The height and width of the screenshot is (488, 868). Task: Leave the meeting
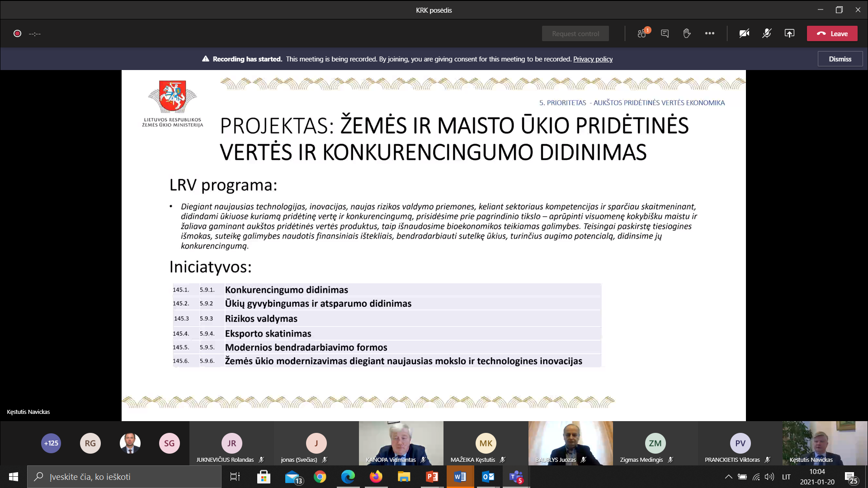pyautogui.click(x=832, y=33)
